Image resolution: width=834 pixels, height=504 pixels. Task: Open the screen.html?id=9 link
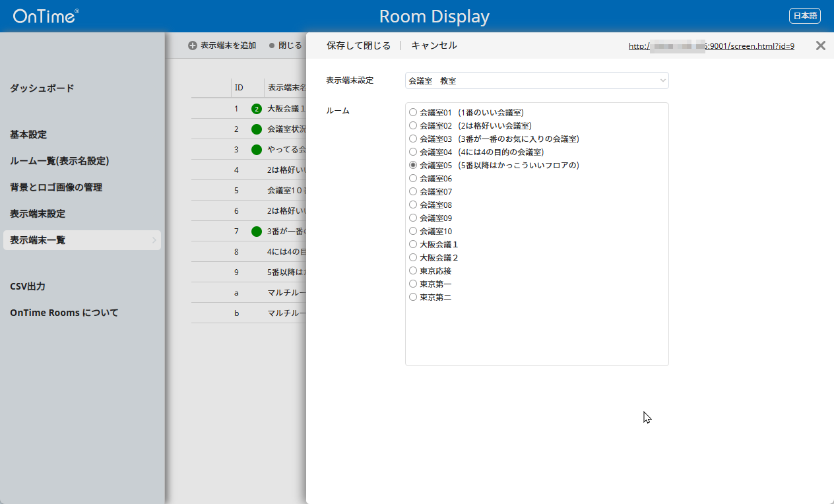[711, 46]
